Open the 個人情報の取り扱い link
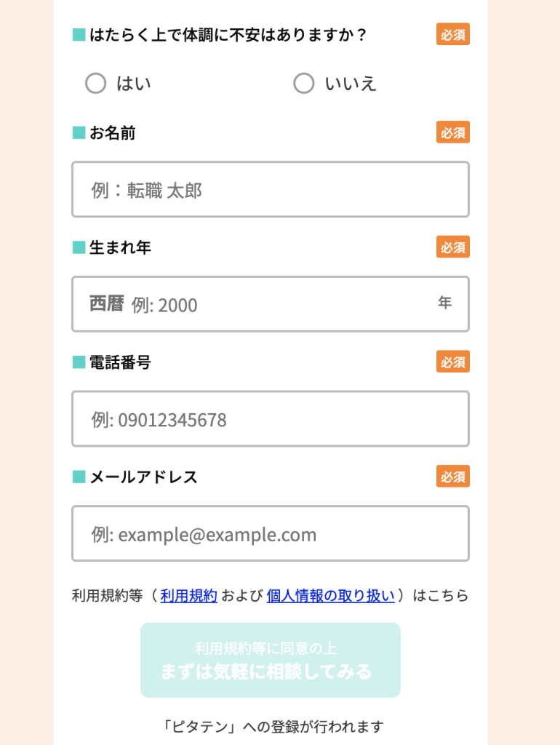The height and width of the screenshot is (745, 560). pyautogui.click(x=331, y=596)
